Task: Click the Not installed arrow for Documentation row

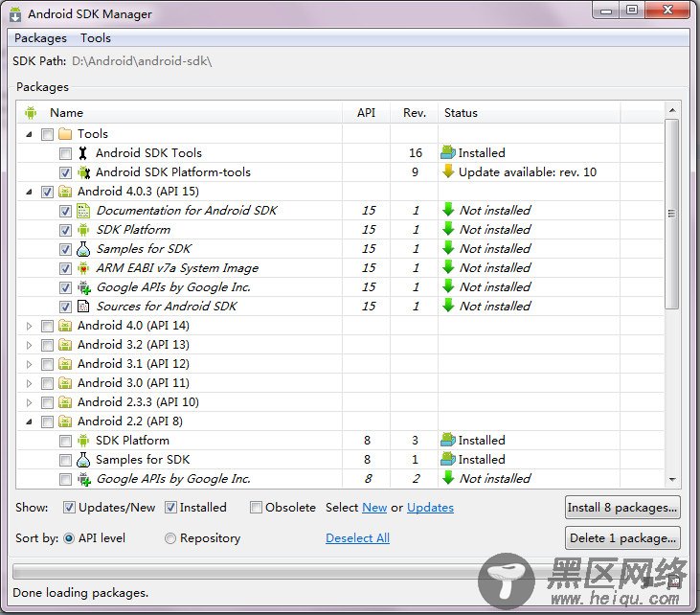Action: tap(448, 210)
